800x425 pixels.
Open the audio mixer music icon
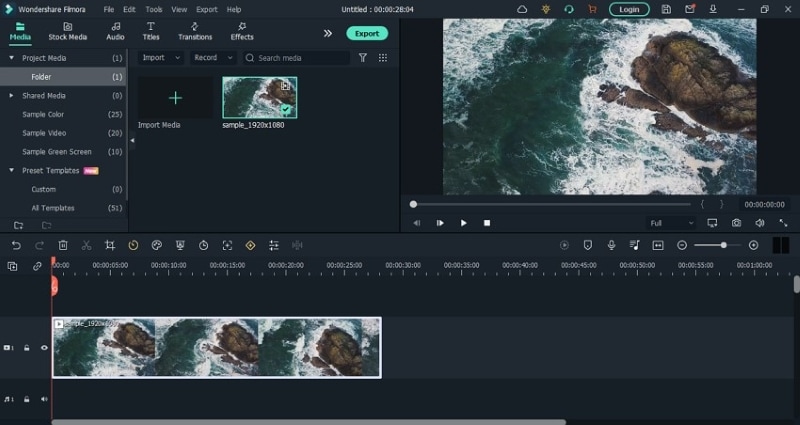[635, 245]
